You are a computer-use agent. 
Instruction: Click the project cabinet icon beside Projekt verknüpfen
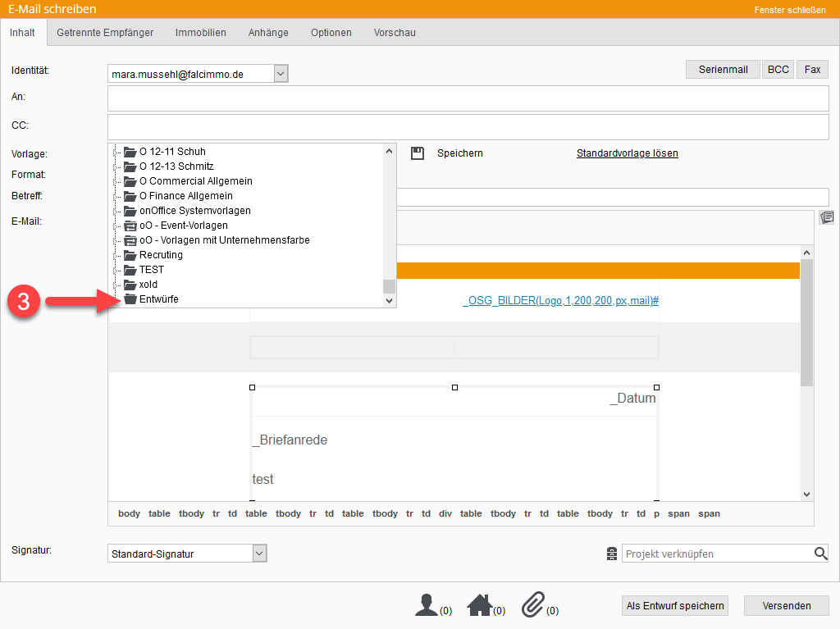(x=612, y=554)
